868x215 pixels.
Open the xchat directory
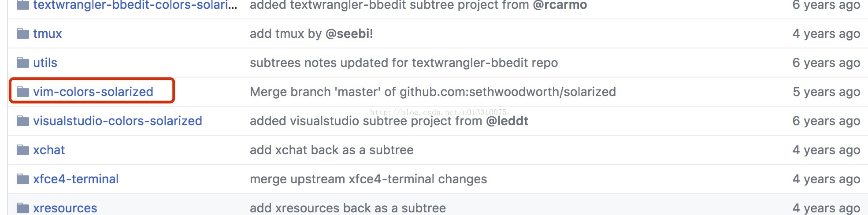[x=49, y=150]
